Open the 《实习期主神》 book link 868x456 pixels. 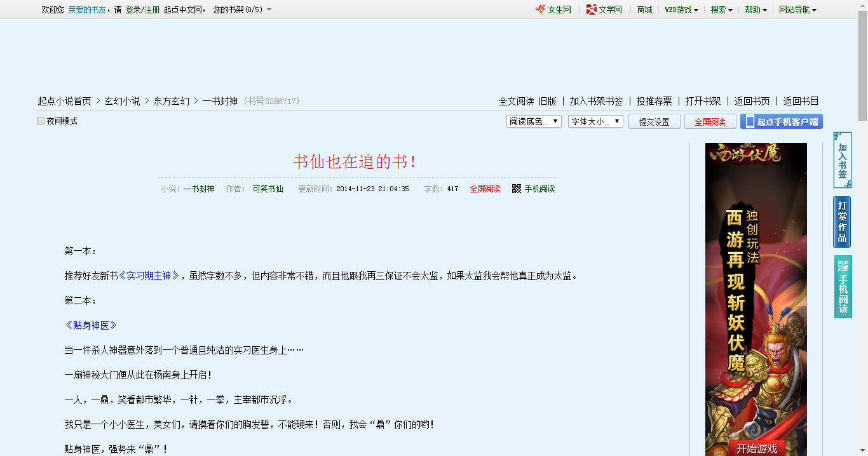coord(149,276)
